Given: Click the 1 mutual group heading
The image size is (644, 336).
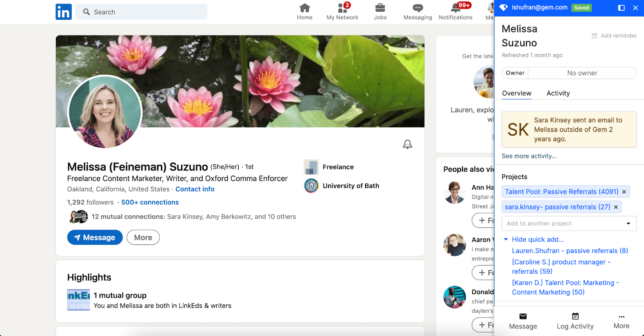Looking at the screenshot, I should 120,295.
